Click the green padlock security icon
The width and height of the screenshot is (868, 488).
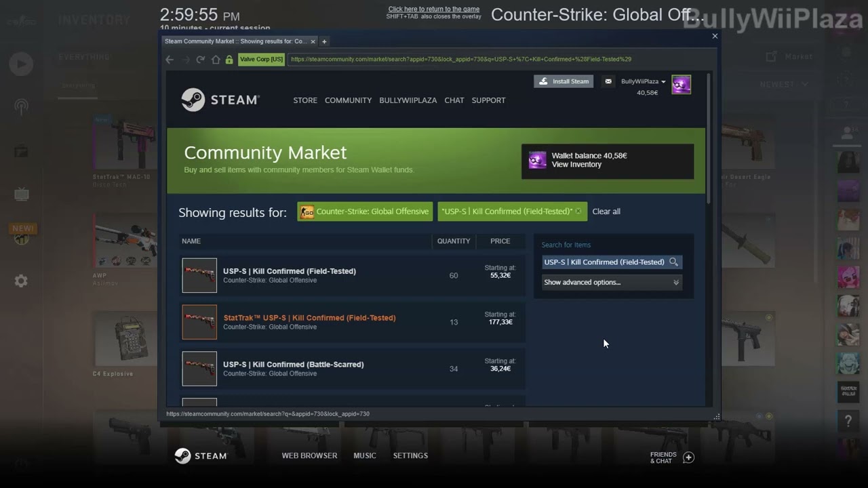tap(229, 60)
